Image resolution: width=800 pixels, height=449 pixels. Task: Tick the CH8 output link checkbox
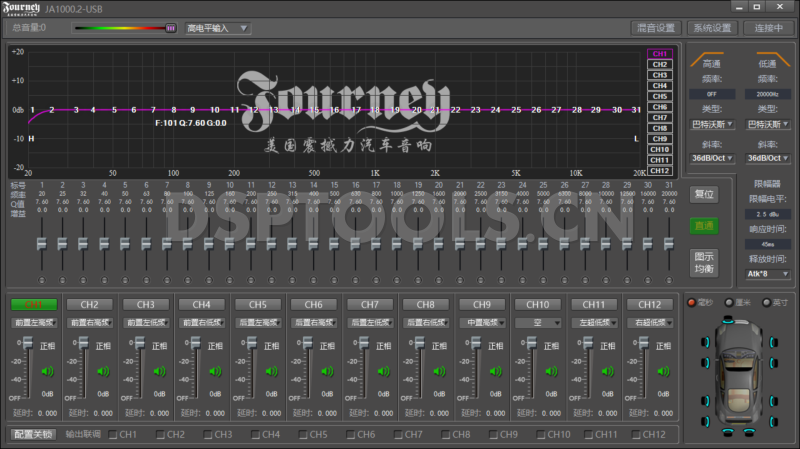click(446, 435)
